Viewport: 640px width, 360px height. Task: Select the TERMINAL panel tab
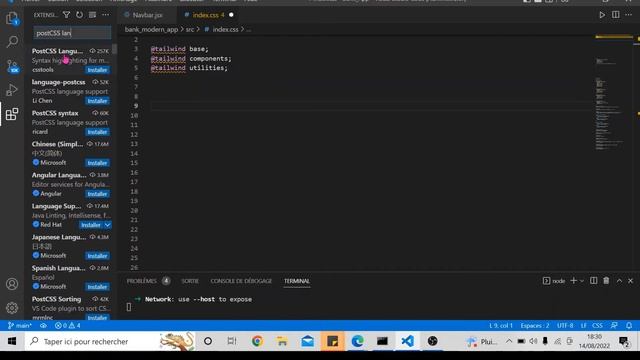tap(297, 281)
